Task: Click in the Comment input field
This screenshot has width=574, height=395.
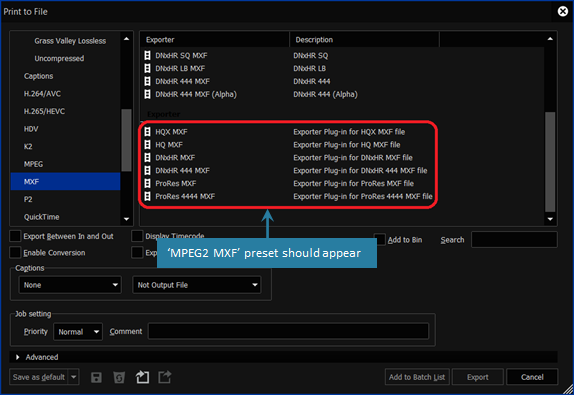Action: 288,331
